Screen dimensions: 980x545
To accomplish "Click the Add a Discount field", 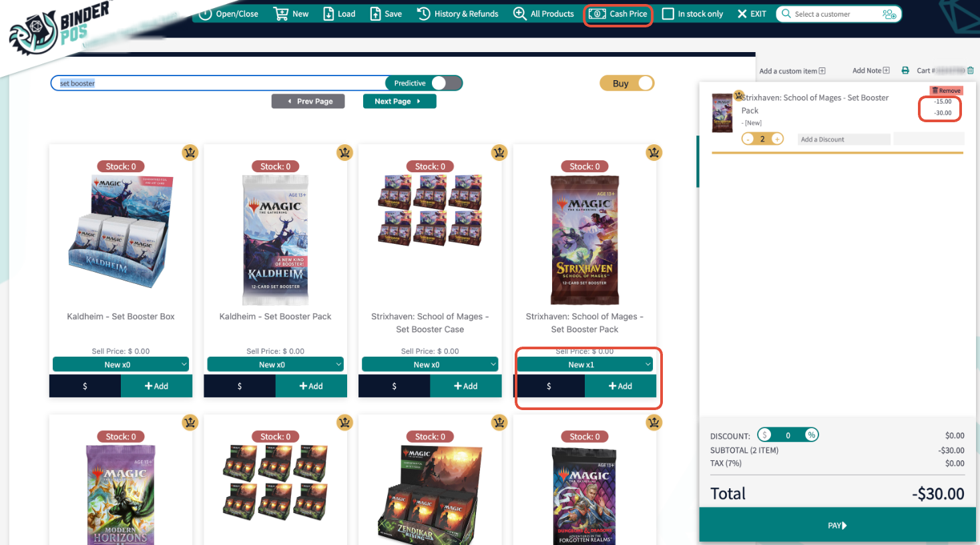I will tap(844, 140).
